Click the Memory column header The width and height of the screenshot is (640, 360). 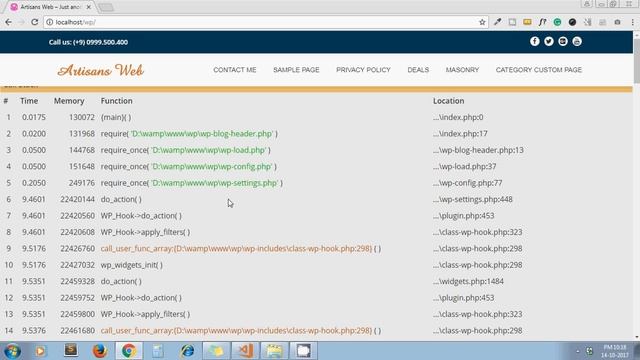[x=69, y=101]
